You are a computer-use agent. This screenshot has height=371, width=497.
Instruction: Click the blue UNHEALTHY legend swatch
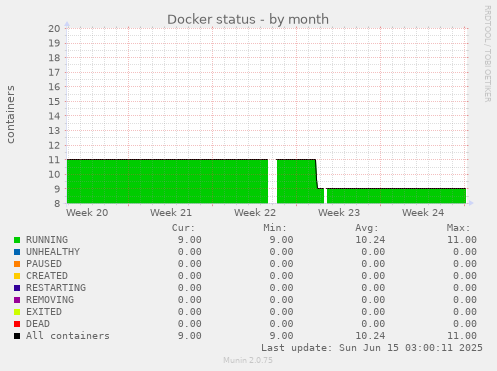pos(17,252)
